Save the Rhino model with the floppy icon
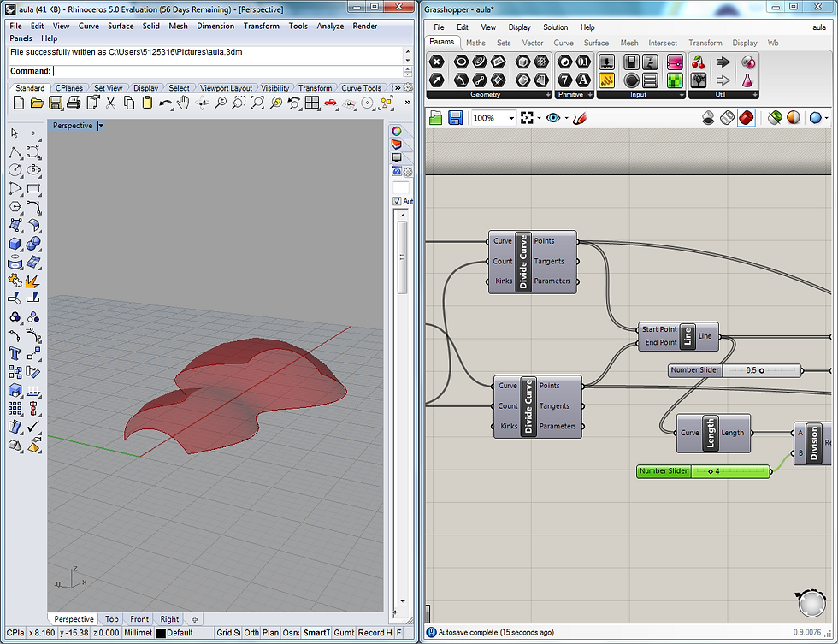Viewport: 838px width, 644px height. pyautogui.click(x=55, y=103)
